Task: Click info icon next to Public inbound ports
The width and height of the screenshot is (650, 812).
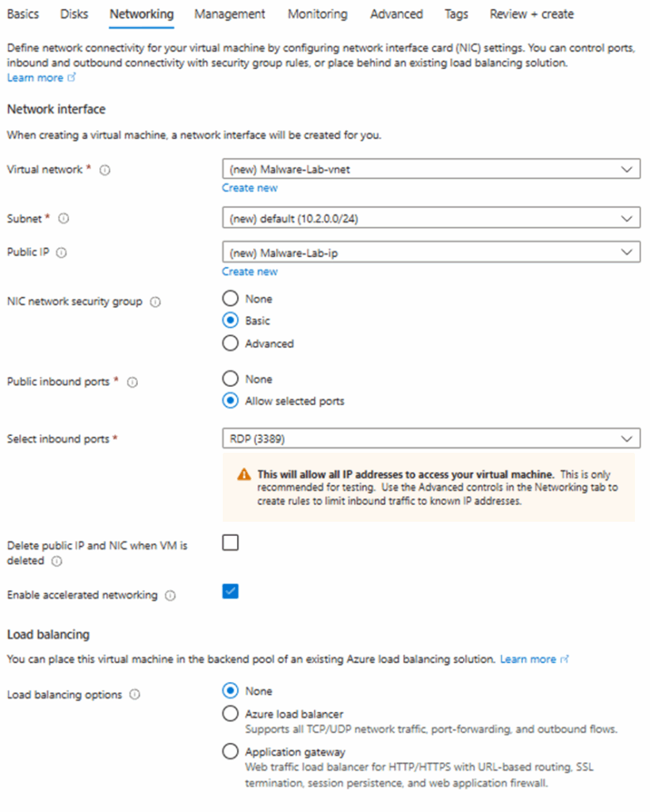Action: click(132, 382)
